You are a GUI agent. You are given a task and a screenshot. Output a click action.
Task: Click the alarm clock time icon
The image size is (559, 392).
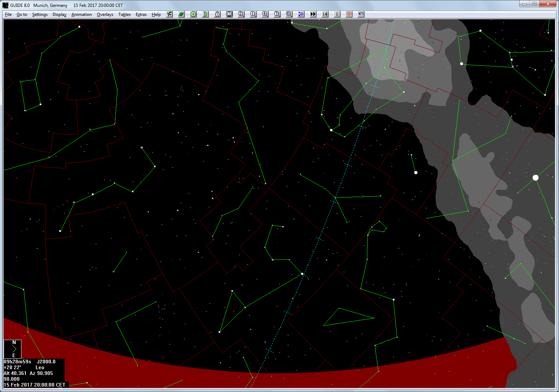click(217, 14)
